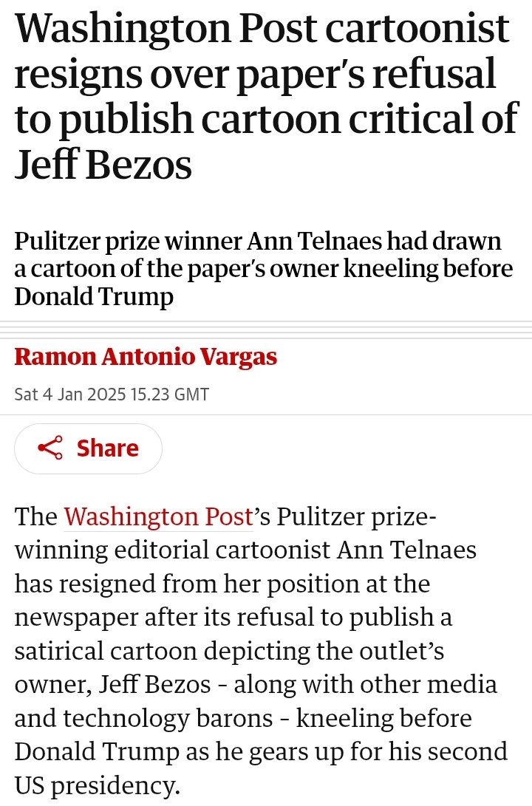Open author Ramon Antonio Vargas's profile
Screen dimensions: 532x806
pos(146,358)
